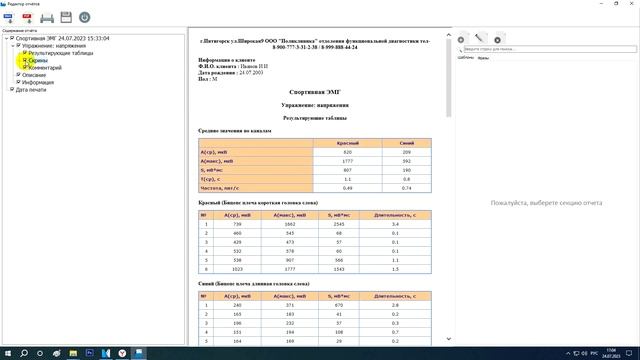
Task: Toggle the Скрины checkbox
Action: coord(25,60)
